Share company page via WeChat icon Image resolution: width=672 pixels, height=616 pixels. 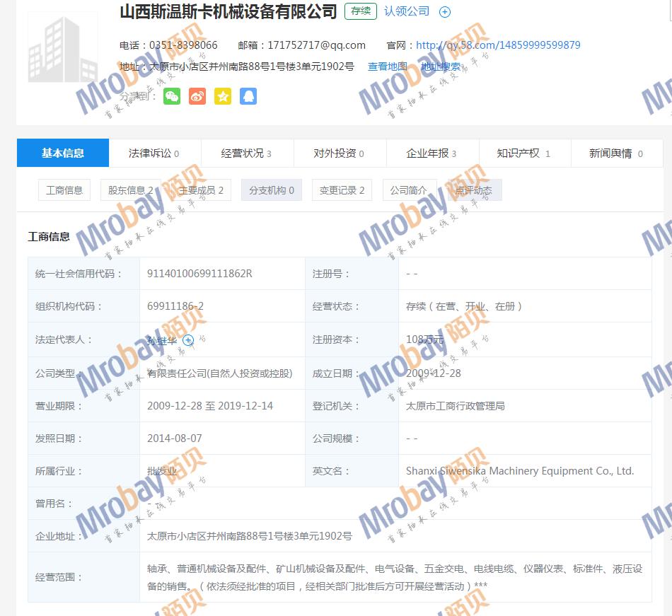172,96
